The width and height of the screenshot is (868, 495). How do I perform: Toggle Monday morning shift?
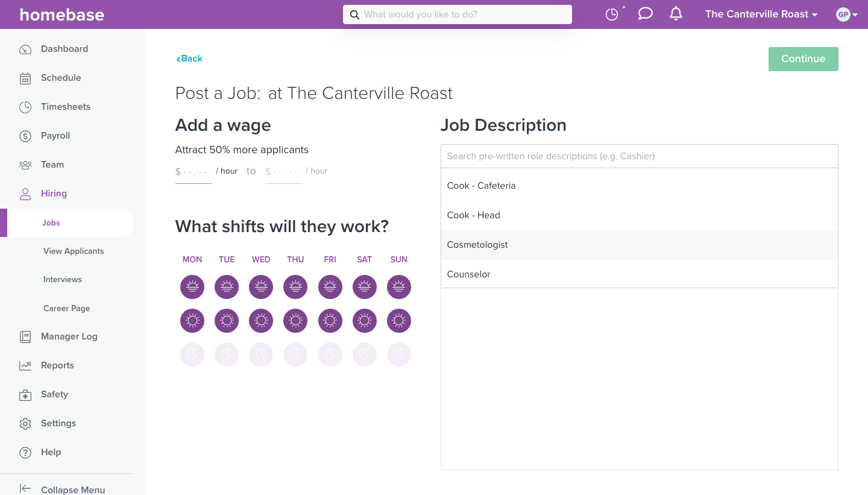tap(192, 287)
